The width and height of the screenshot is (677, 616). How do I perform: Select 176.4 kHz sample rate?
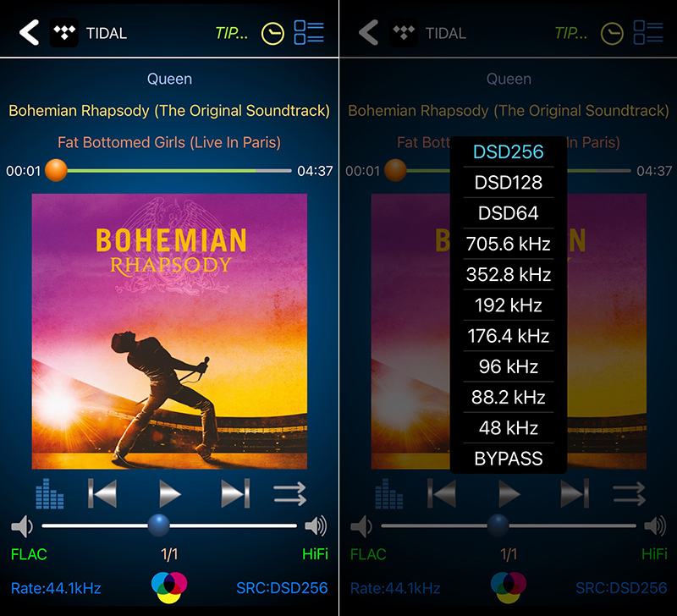pyautogui.click(x=509, y=336)
